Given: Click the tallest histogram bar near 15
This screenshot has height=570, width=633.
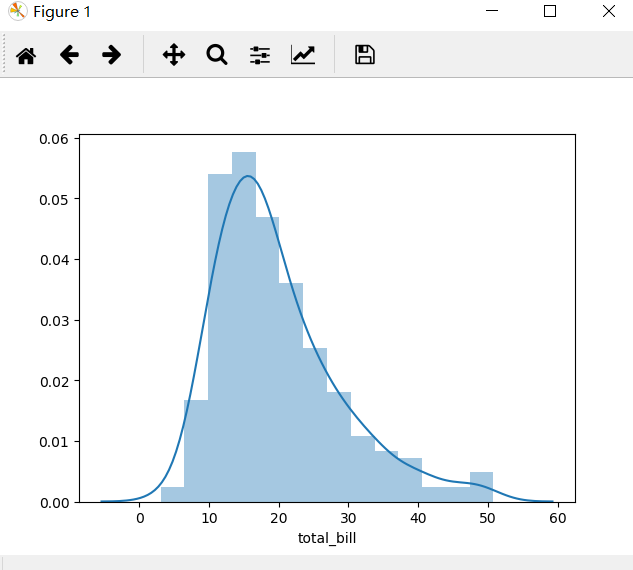Looking at the screenshot, I should pos(244,327).
